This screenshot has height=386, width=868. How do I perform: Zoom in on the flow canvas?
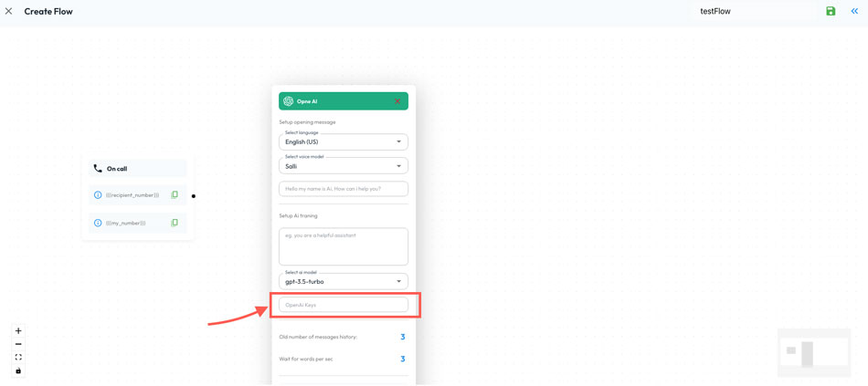click(x=18, y=331)
